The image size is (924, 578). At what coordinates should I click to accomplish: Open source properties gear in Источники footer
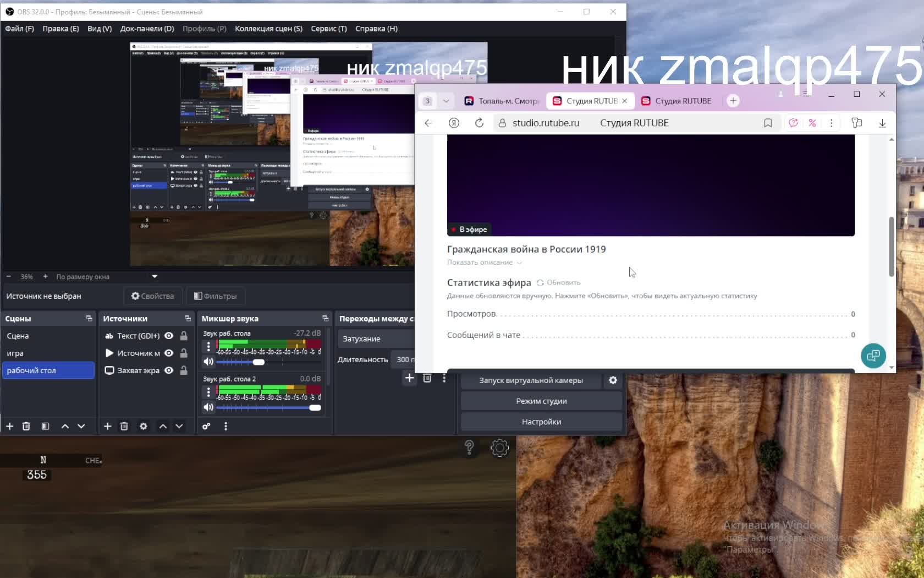coord(144,426)
